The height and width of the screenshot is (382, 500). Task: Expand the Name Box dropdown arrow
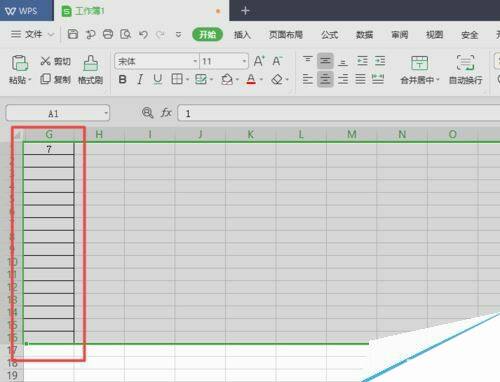pyautogui.click(x=106, y=113)
